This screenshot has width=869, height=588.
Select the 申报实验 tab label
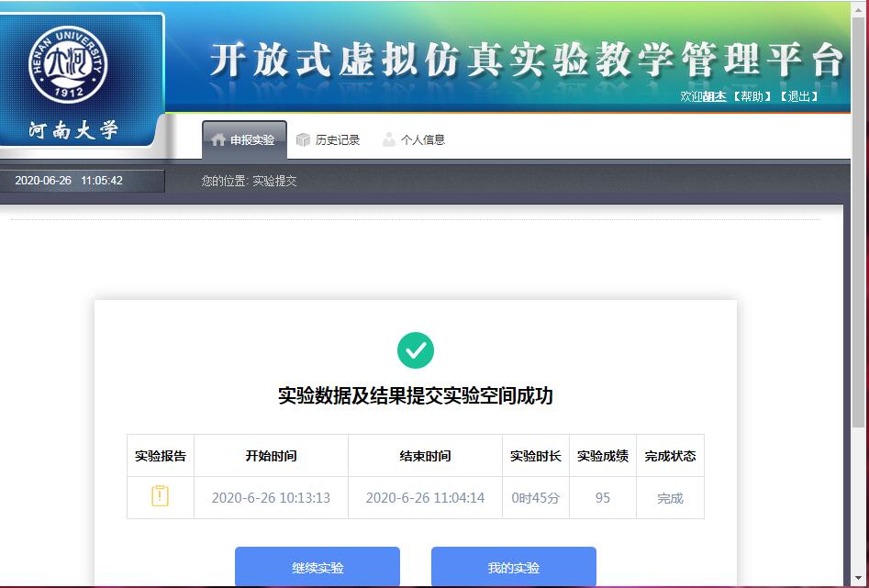(252, 140)
